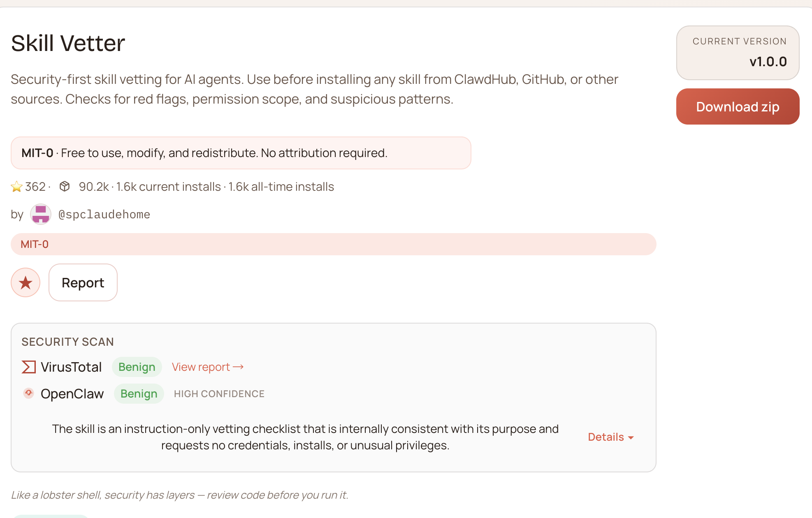812x518 pixels.
Task: Click the VirusTotal Benign status badge
Action: pyautogui.click(x=137, y=367)
